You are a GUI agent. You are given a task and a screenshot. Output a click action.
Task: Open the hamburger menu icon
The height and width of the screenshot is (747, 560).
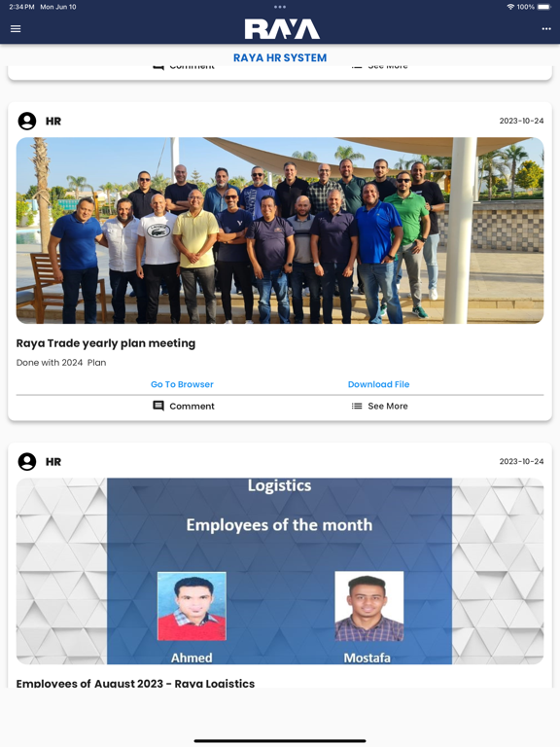16,28
